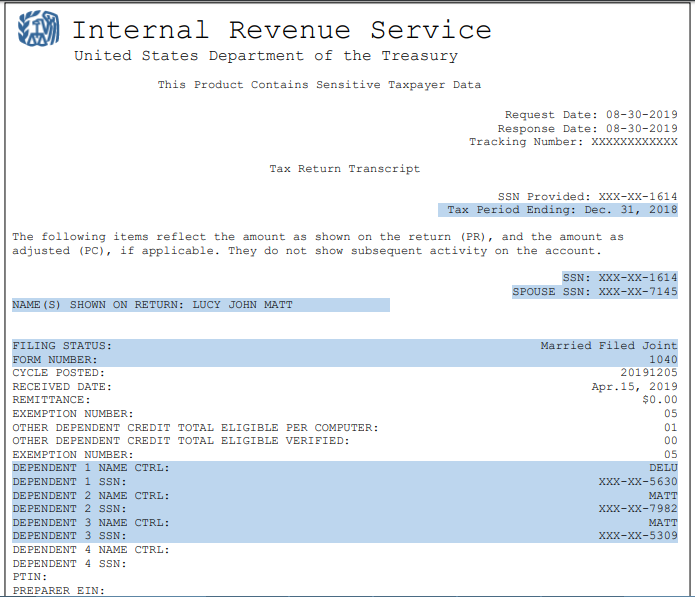Click the RECEIVED DATE value Apr.15, 2019
Screen dimensions: 695x597
point(634,387)
